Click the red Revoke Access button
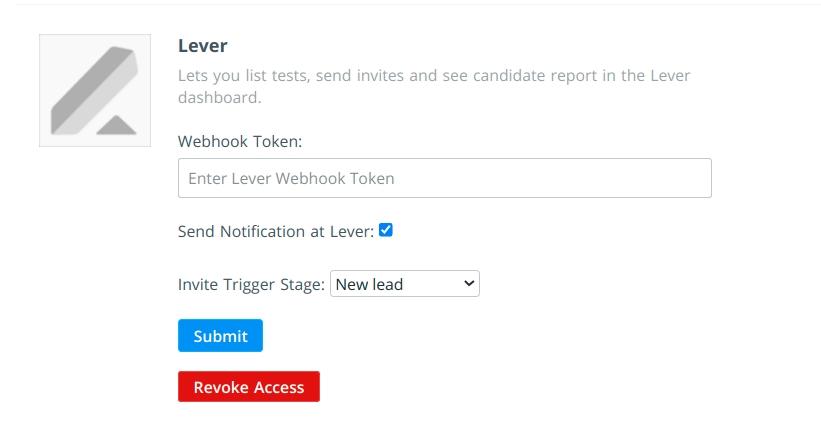Screen dimensions: 821x440 [249, 387]
